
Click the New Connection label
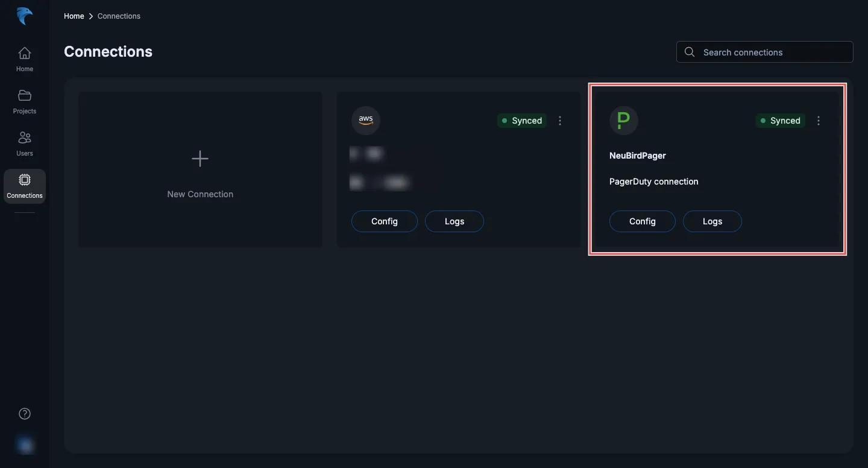(x=200, y=194)
